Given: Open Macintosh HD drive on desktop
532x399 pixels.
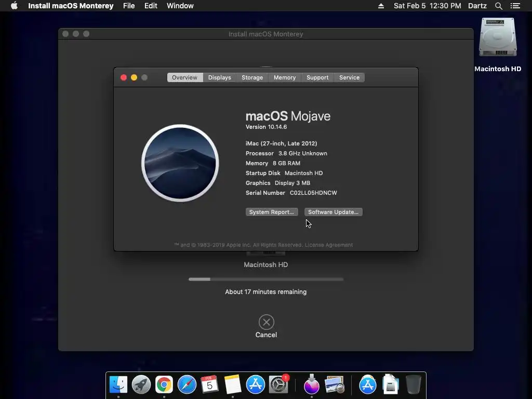Looking at the screenshot, I should point(498,37).
